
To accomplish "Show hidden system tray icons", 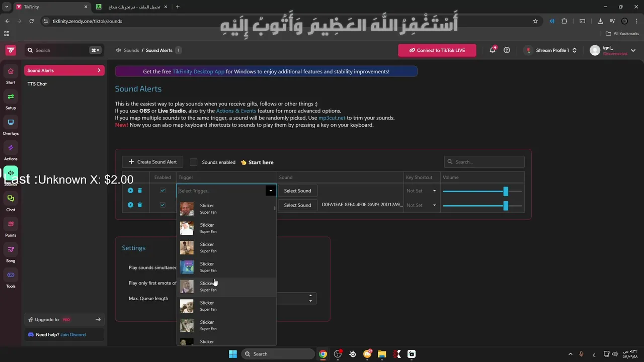I will click(571, 354).
